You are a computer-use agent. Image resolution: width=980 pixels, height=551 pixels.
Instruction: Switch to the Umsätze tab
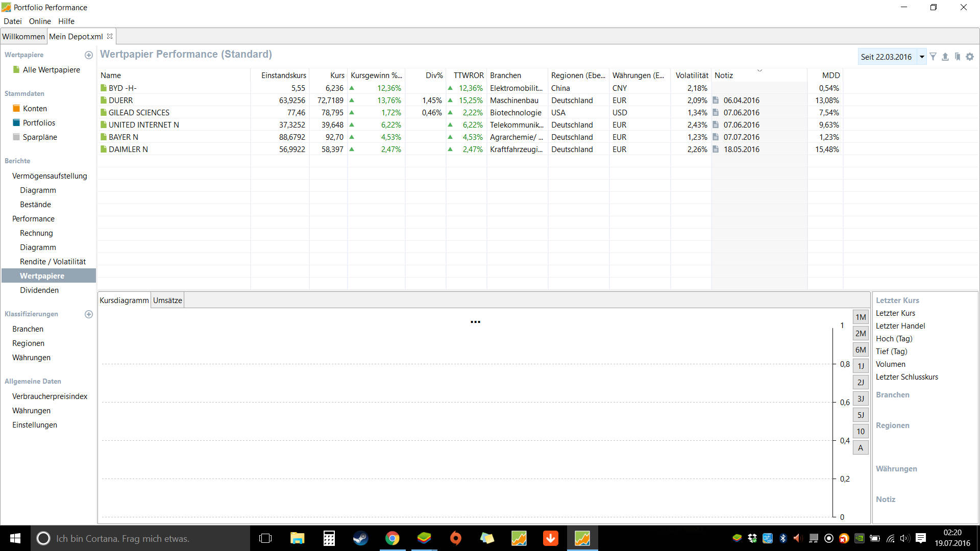tap(167, 300)
